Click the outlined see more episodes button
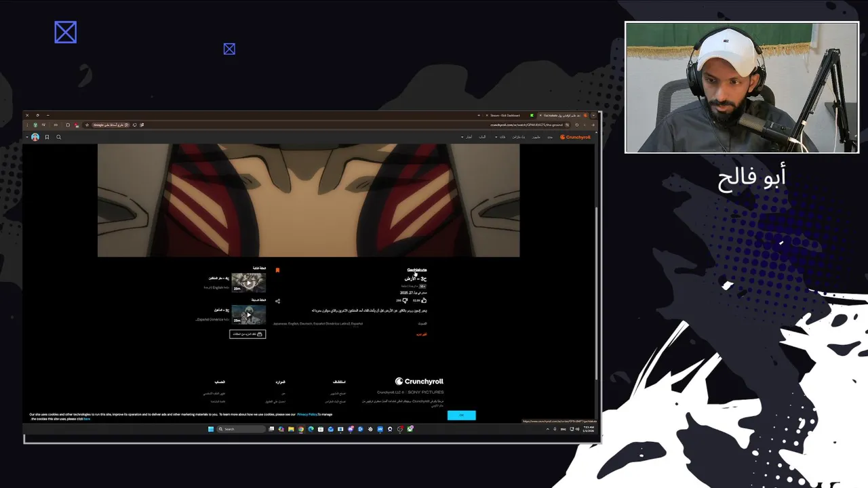The image size is (868, 488). click(248, 334)
